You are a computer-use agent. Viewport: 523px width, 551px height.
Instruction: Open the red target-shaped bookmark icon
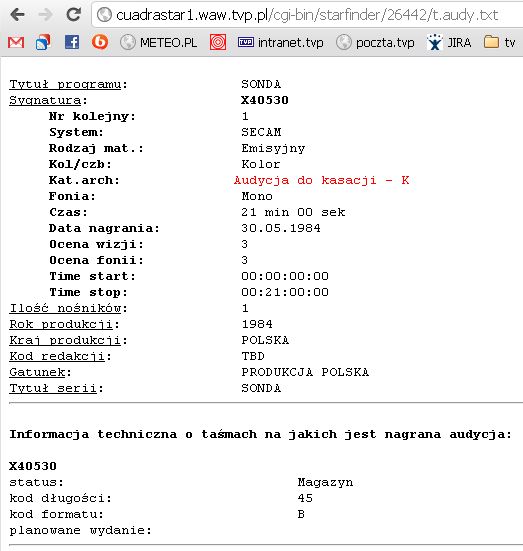pyautogui.click(x=218, y=43)
